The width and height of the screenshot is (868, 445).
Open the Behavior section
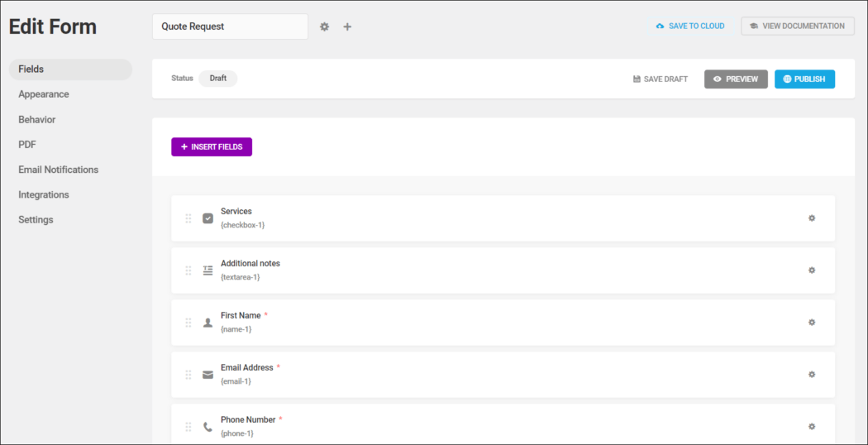coord(37,120)
